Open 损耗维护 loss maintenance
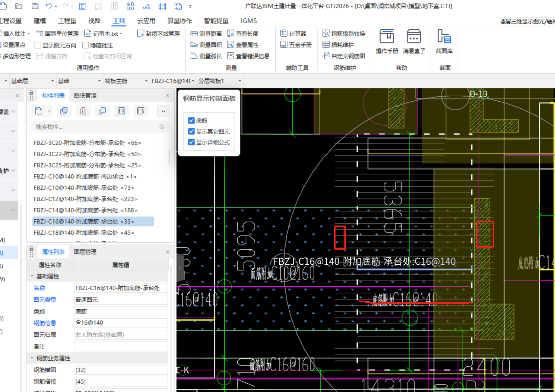 click(338, 45)
